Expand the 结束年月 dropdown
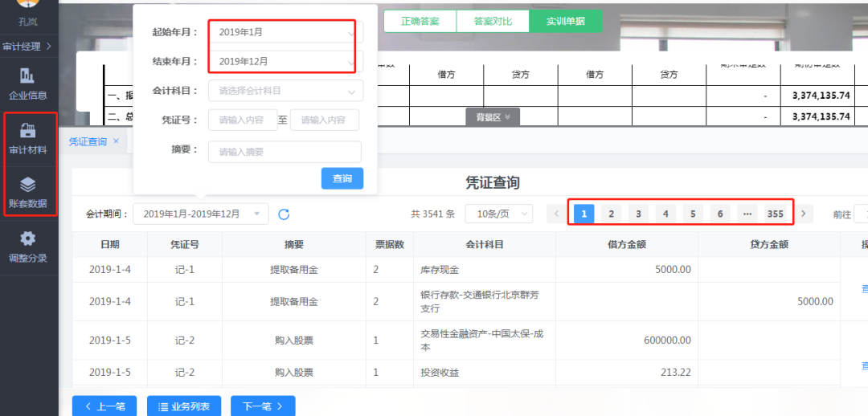The height and width of the screenshot is (416, 868). tap(285, 61)
